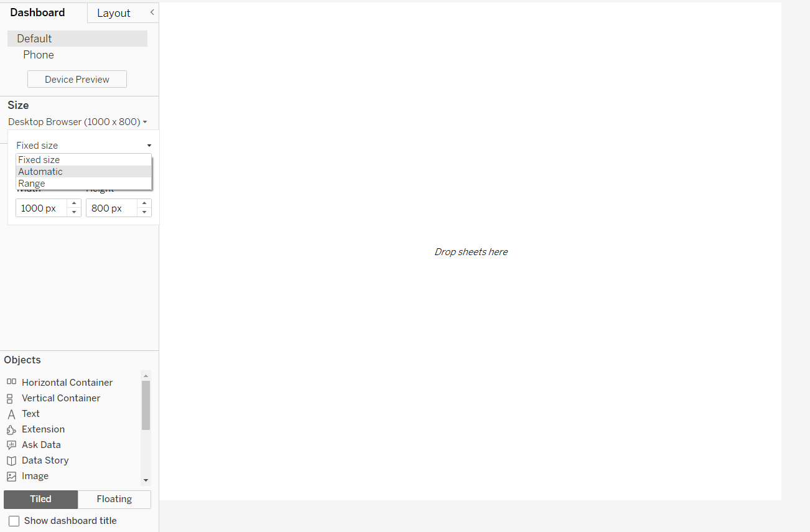
Task: Select the Image object icon
Action: [11, 476]
